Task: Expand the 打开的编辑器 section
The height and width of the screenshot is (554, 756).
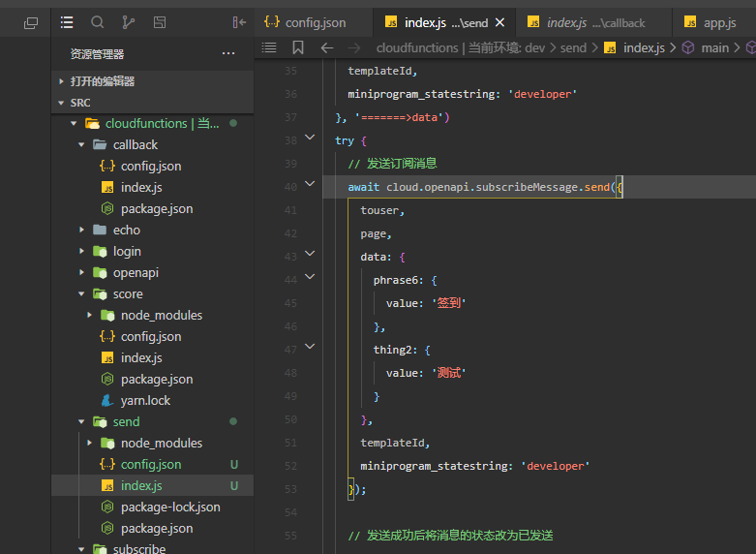Action: tap(152, 81)
